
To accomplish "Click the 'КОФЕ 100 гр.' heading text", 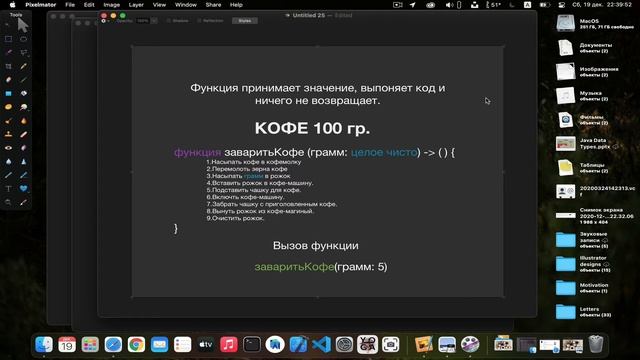I will pyautogui.click(x=312, y=128).
